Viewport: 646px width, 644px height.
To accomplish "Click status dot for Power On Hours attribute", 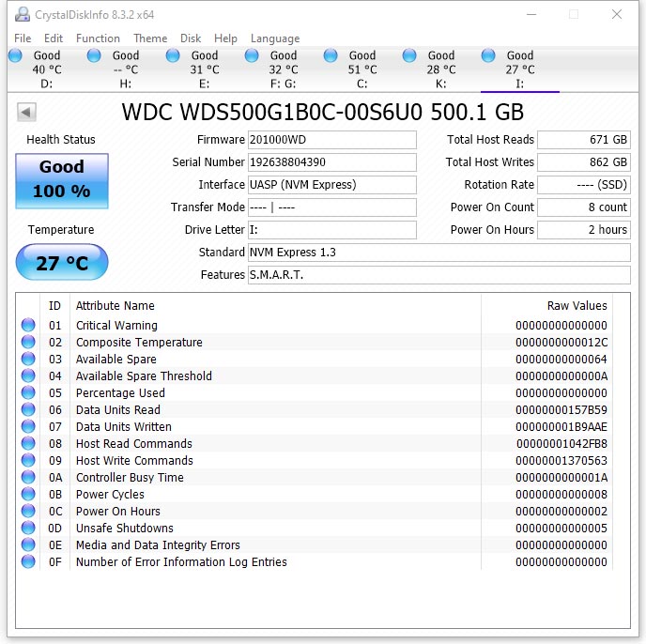I will click(x=28, y=511).
